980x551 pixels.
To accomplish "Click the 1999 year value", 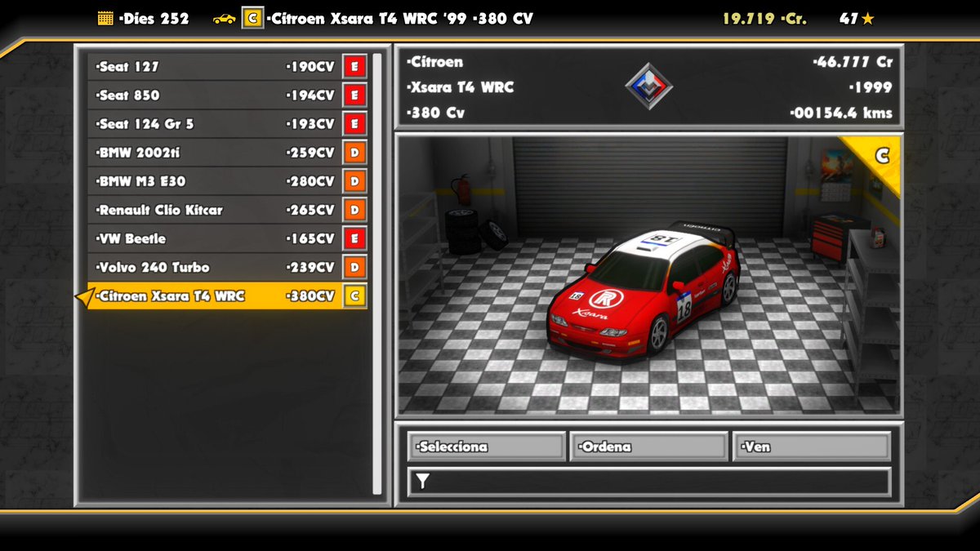I will tap(870, 87).
